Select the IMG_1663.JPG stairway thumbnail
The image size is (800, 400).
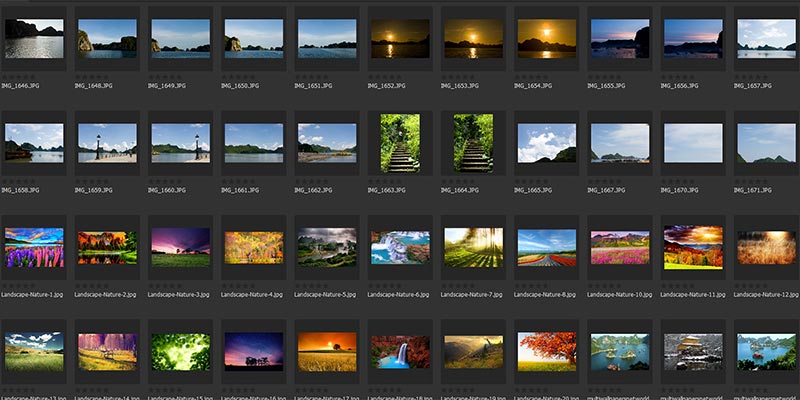(x=401, y=143)
